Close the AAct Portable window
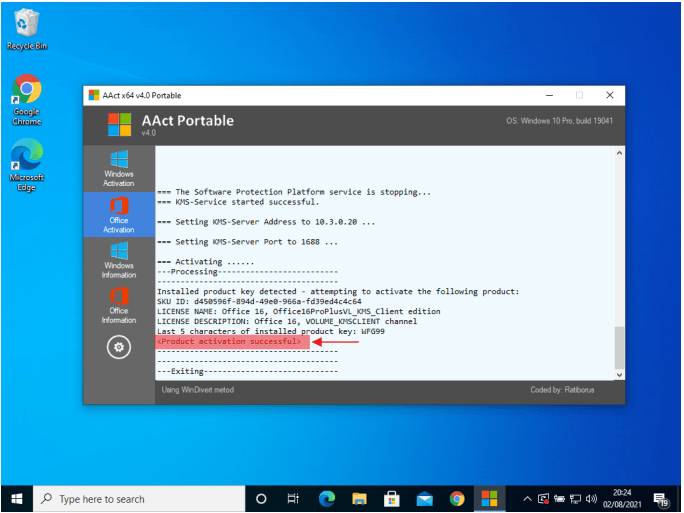 [x=609, y=95]
